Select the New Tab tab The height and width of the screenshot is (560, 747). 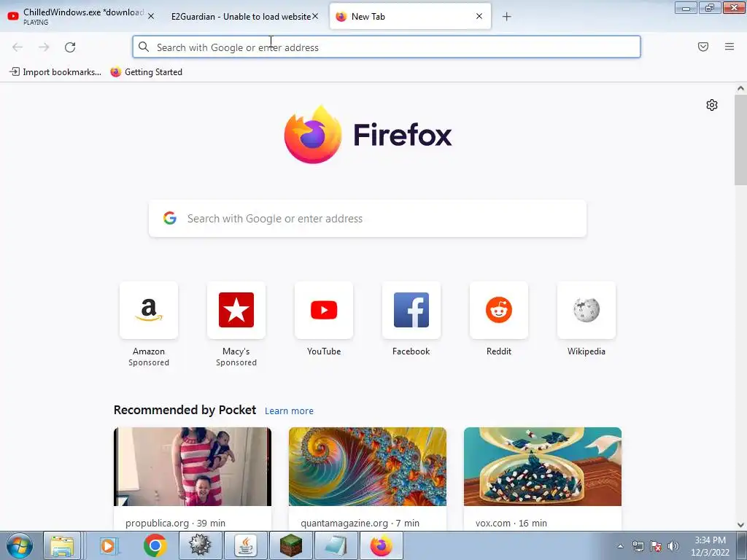(x=410, y=16)
